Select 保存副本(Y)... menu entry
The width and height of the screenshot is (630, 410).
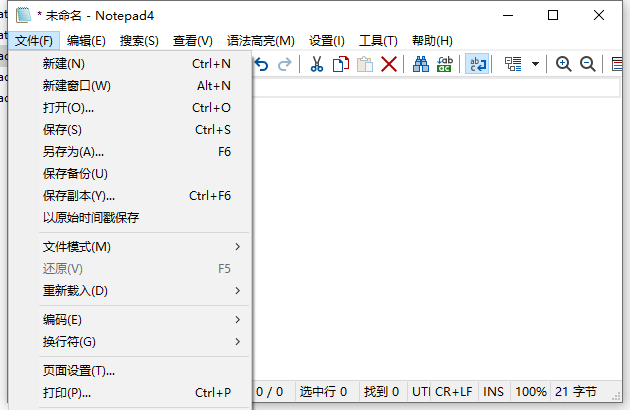(x=130, y=196)
